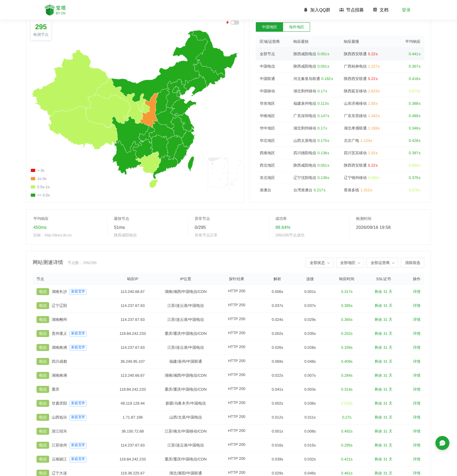Open 节点招募 in the top navigation
This screenshot has width=457, height=476.
[351, 10]
